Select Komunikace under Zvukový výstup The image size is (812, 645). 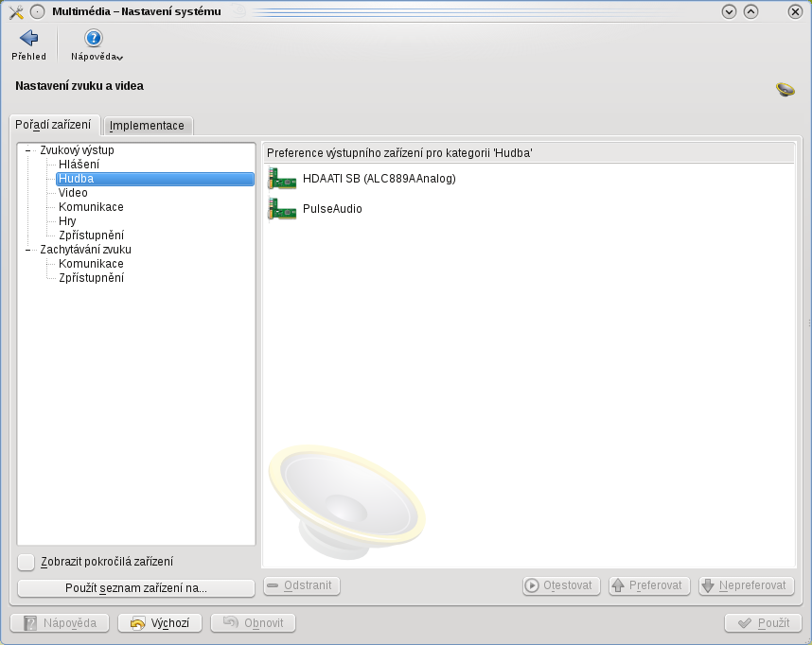91,206
